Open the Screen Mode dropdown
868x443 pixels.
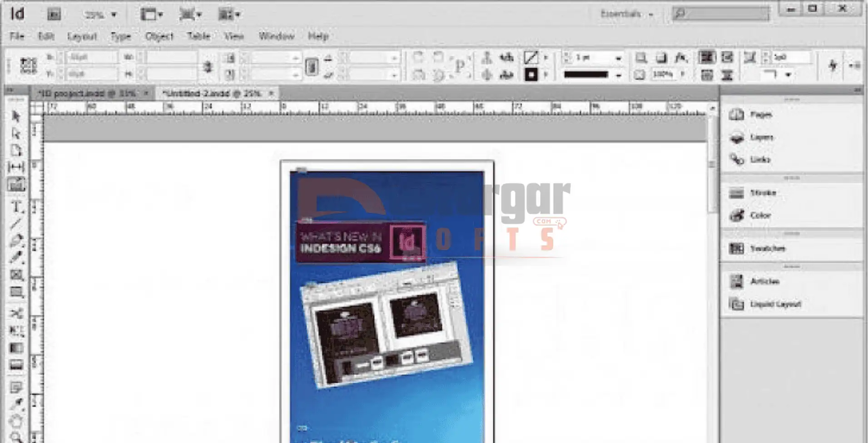190,15
